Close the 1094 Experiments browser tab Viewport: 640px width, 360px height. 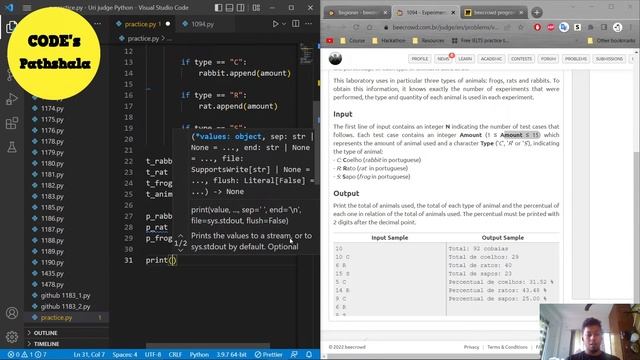tap(453, 13)
